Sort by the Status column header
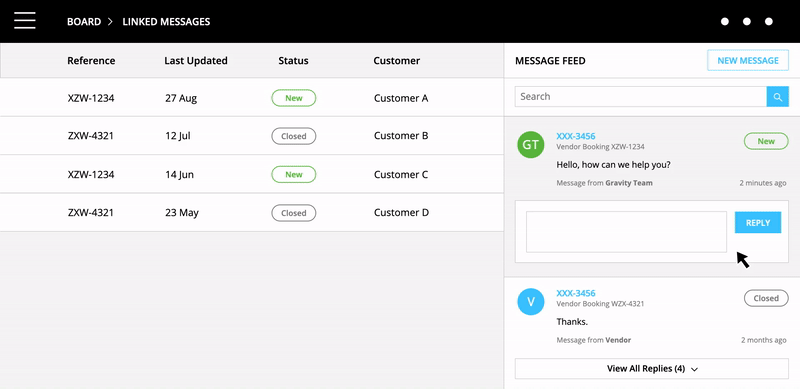This screenshot has height=389, width=800. pyautogui.click(x=293, y=61)
